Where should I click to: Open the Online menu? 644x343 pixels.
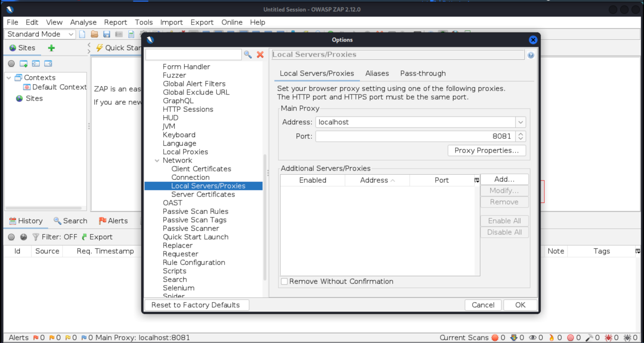pyautogui.click(x=232, y=22)
